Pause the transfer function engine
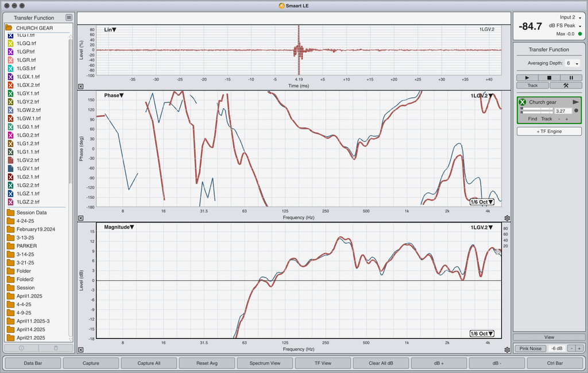The width and height of the screenshot is (588, 373). pos(571,78)
